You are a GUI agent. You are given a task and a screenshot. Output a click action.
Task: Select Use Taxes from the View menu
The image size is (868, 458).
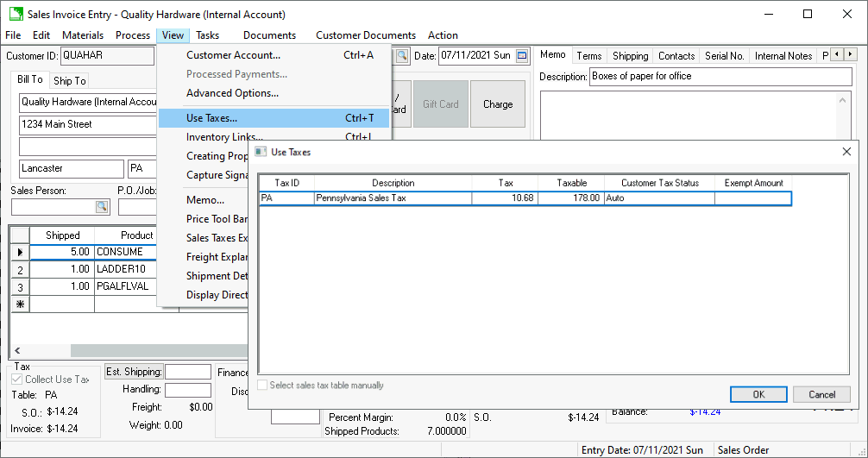point(212,118)
